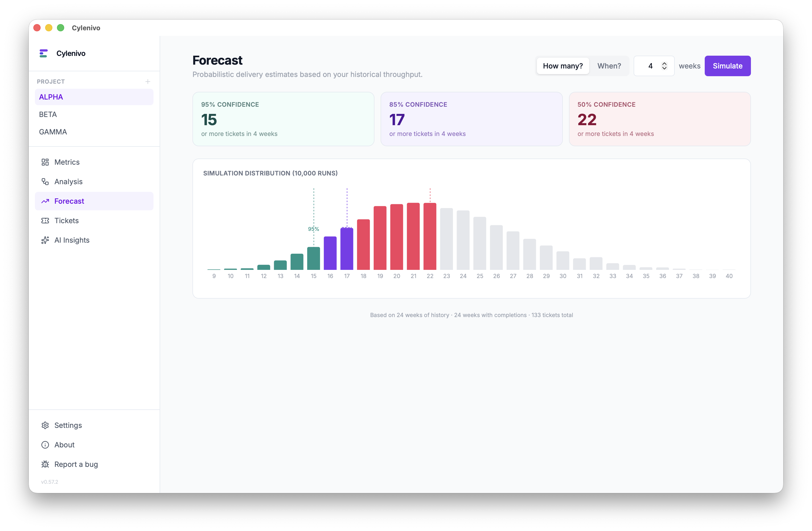Click the About info icon
This screenshot has height=531, width=812.
tap(45, 445)
